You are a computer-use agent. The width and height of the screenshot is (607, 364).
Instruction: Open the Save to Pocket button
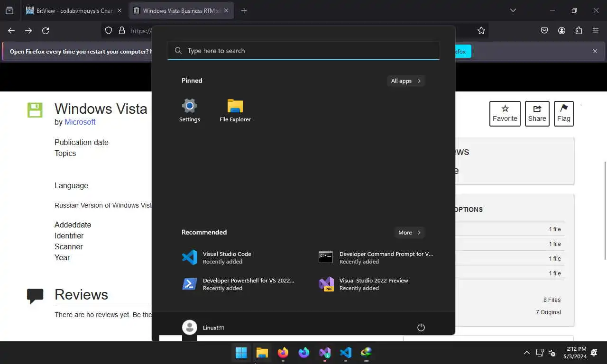point(544,30)
